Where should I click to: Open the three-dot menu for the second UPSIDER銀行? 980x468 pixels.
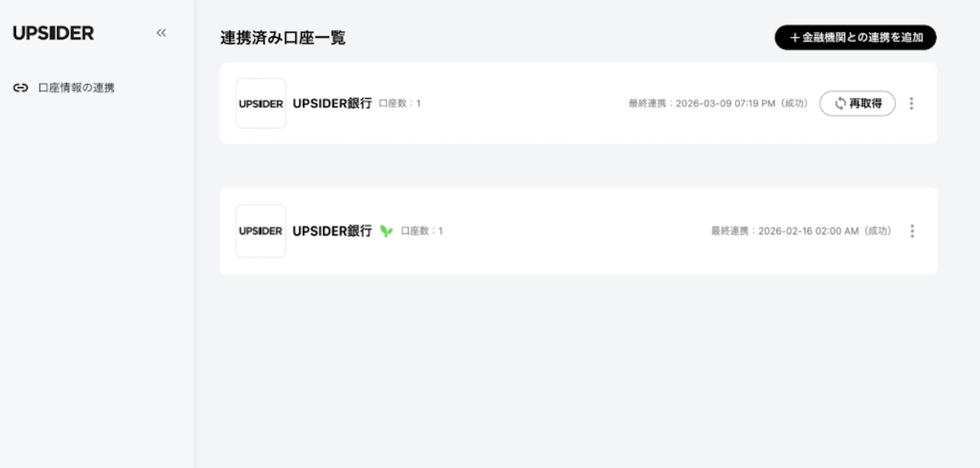[912, 231]
